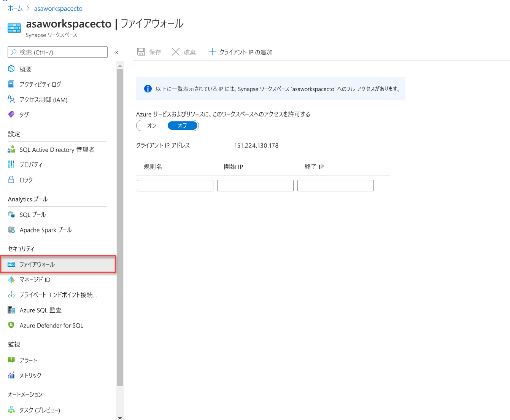Turn on Azure services access with オン
Viewport: 510px width, 420px height.
pyautogui.click(x=152, y=126)
